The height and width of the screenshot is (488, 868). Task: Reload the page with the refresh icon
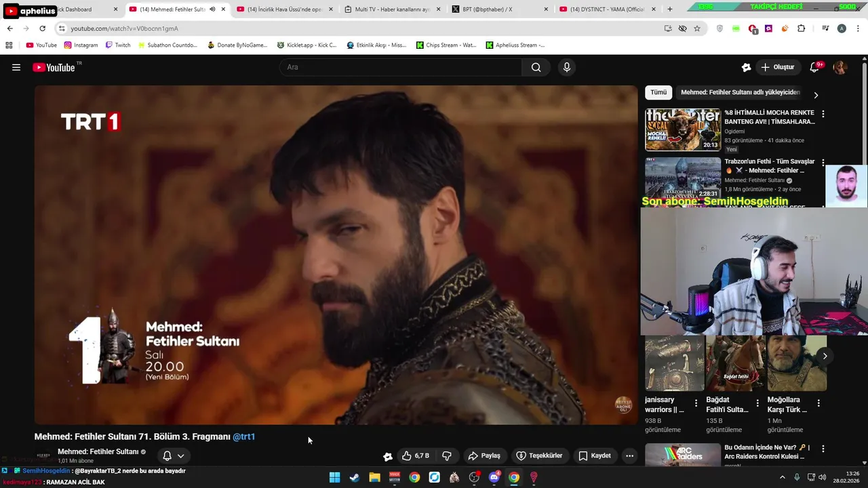click(x=42, y=28)
